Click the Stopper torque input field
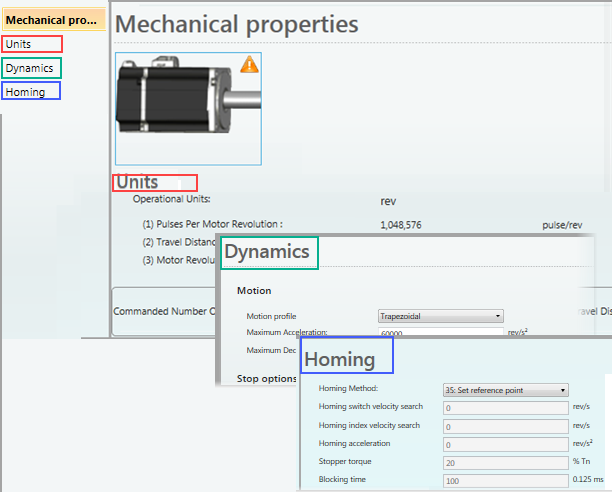Viewport: 612px width, 492px height. 506,463
